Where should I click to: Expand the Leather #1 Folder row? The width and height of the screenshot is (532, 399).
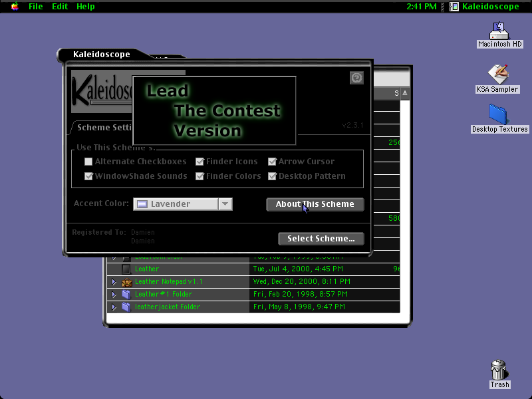pos(114,294)
